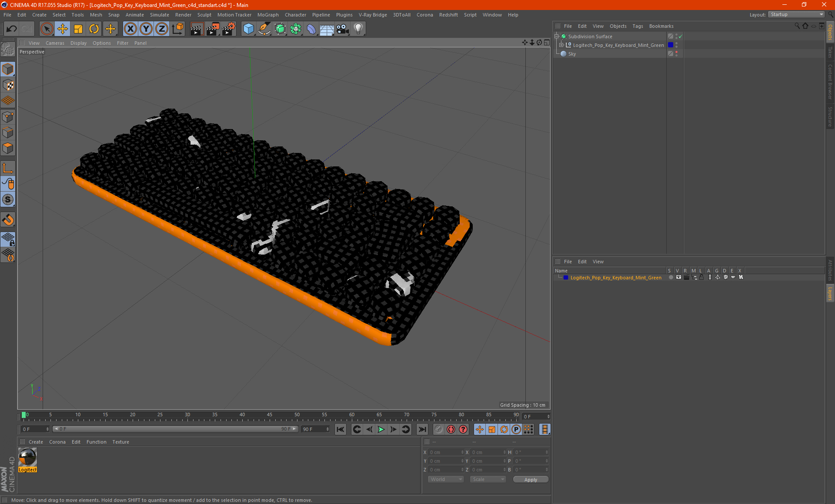Viewport: 835px width, 504px height.
Task: Select the Rotate tool
Action: tap(94, 29)
